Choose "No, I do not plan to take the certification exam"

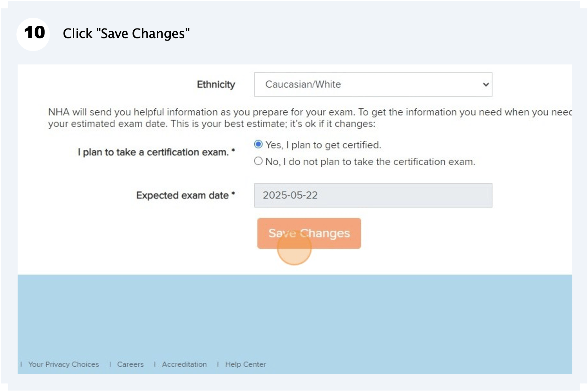pos(258,161)
